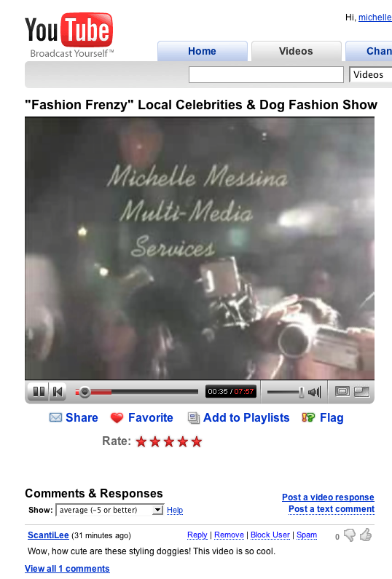Rate the video five stars
This screenshot has height=579, width=392.
point(197,441)
